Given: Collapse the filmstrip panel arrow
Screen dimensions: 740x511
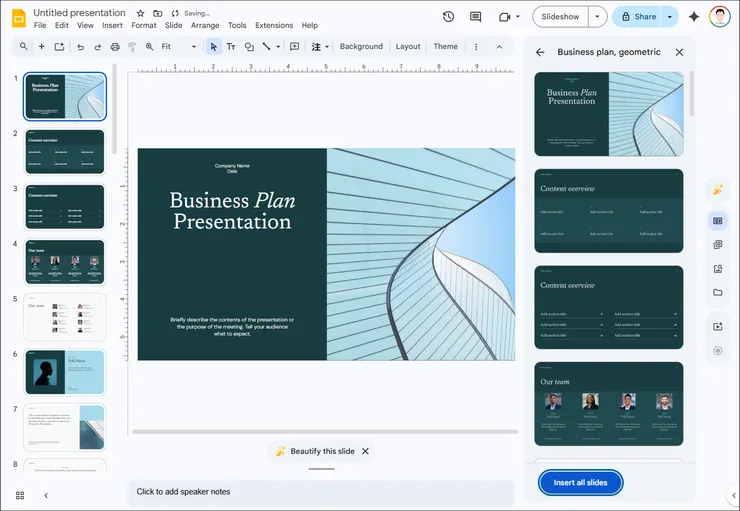Looking at the screenshot, I should point(45,495).
